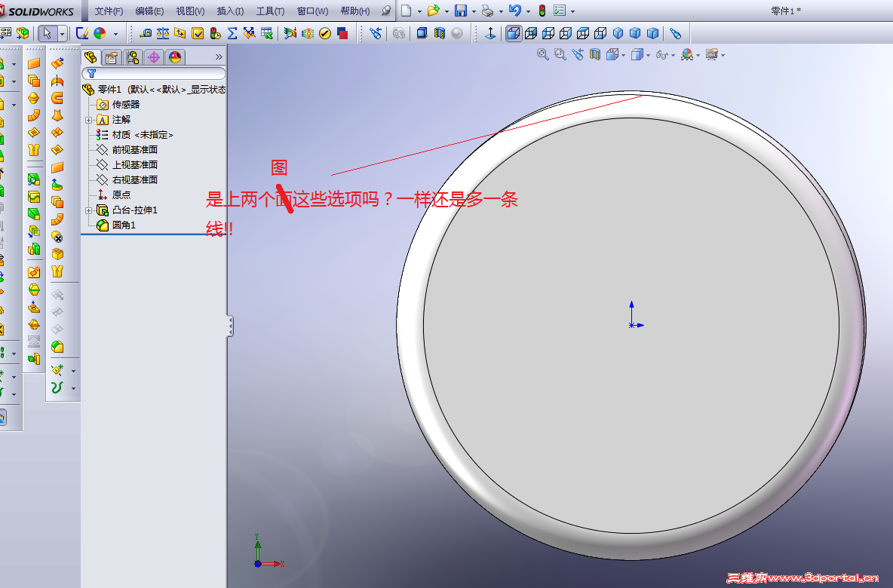Click the Open folder icon

click(434, 11)
